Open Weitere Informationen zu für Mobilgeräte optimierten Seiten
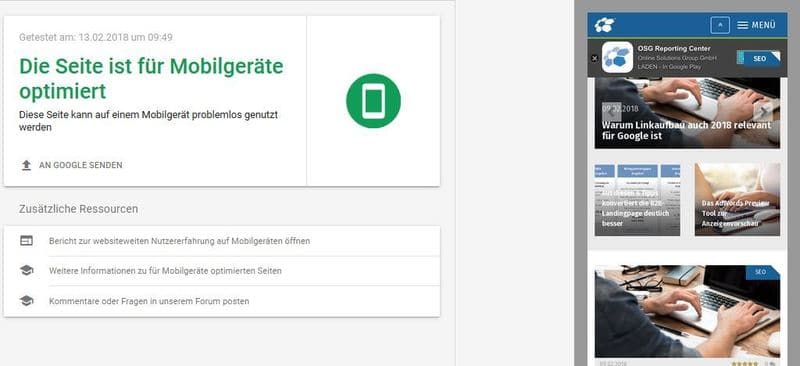The height and width of the screenshot is (366, 800). (165, 271)
